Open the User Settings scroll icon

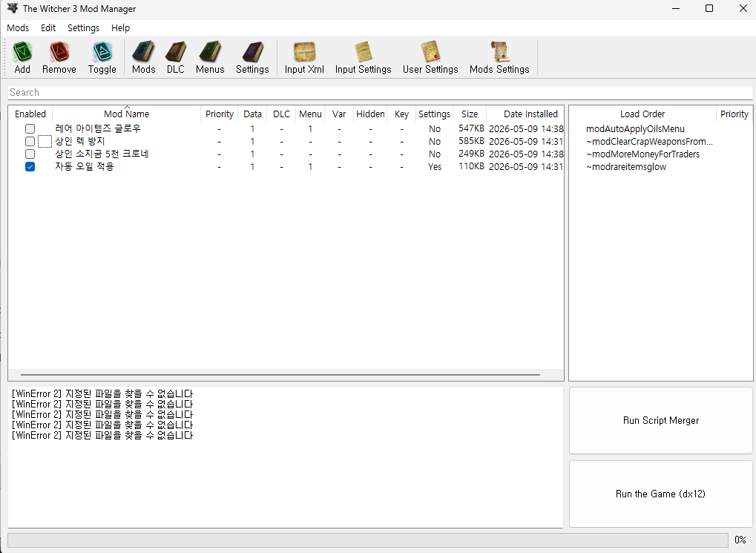[430, 52]
